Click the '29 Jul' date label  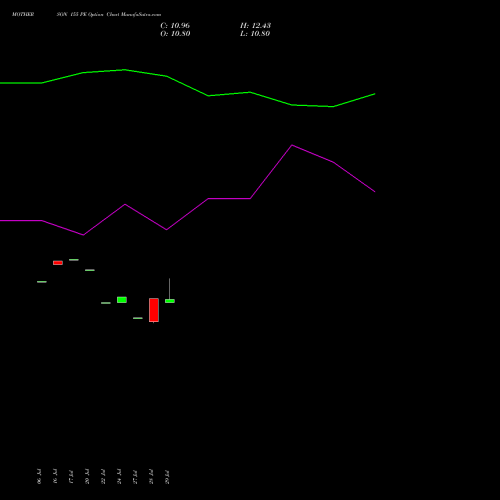167,477
